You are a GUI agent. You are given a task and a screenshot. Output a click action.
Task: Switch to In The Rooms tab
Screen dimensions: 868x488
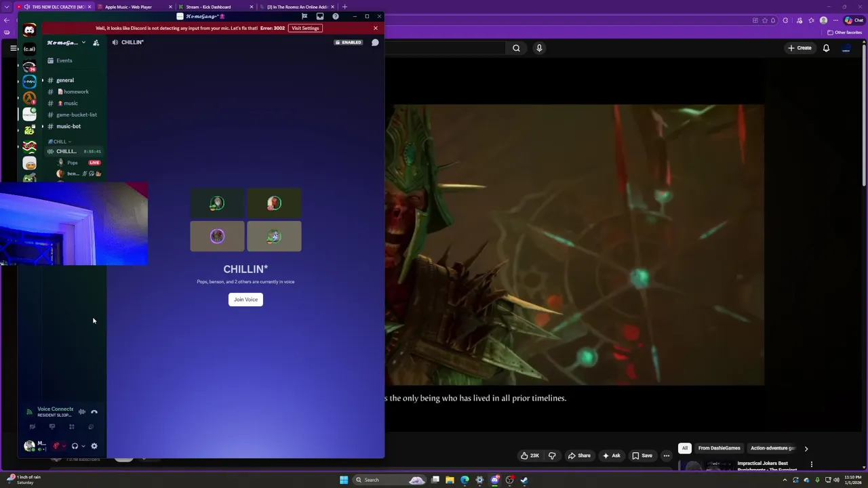point(296,7)
